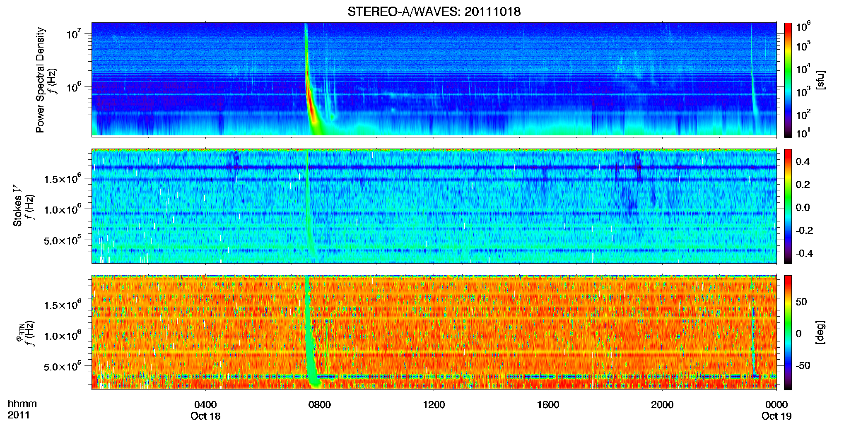Click the 1.5×10^6 tick on the Stokes V axis
868x447 pixels.
pos(62,178)
